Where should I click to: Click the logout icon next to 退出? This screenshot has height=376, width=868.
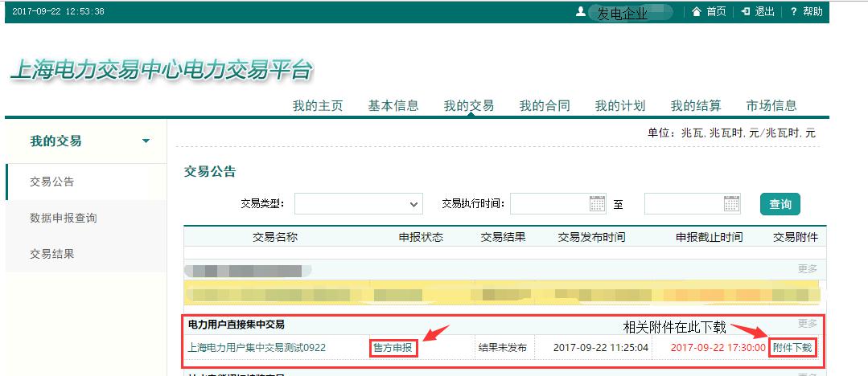746,11
